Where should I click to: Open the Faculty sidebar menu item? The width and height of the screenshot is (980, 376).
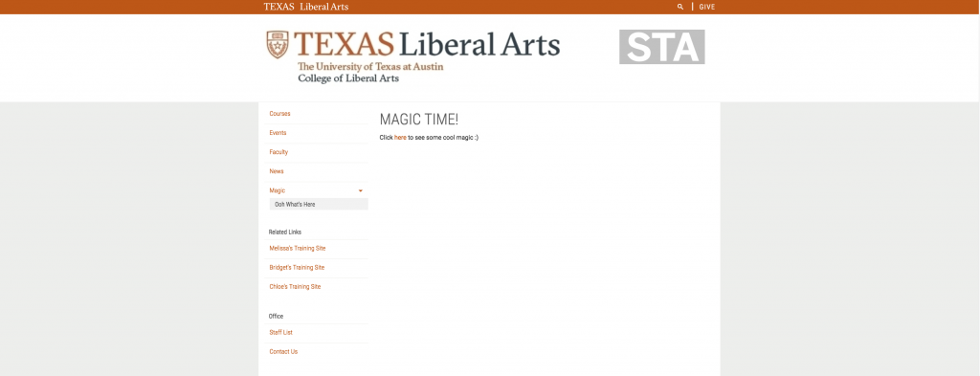pyautogui.click(x=278, y=152)
